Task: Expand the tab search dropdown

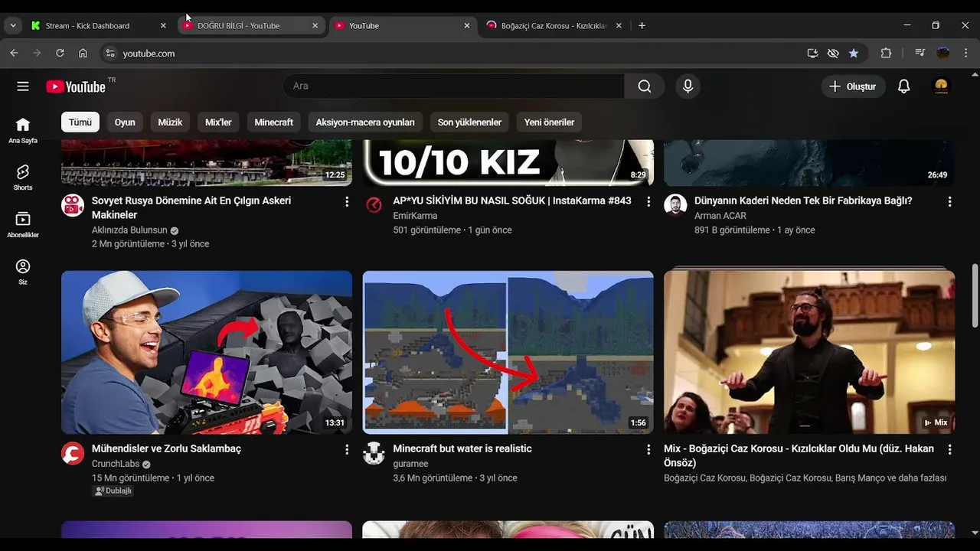Action: pyautogui.click(x=13, y=25)
